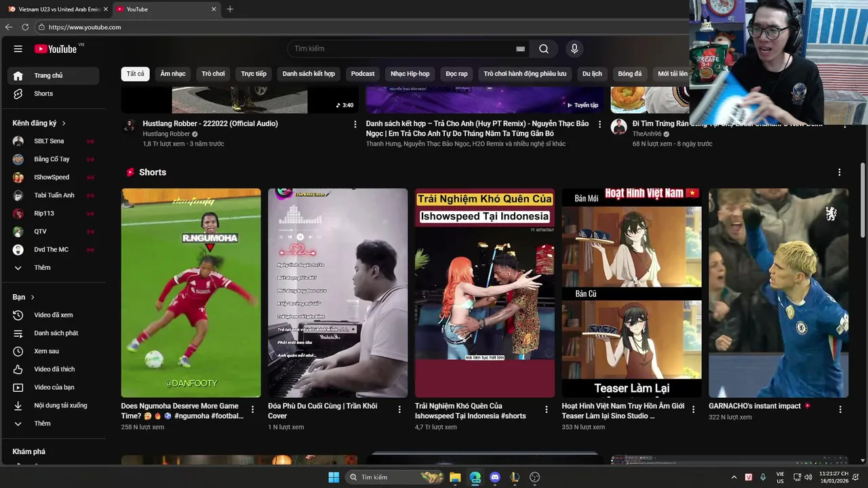Open options for Hustlang Robber video
Viewport: 868px width, 488px height.
(x=355, y=124)
